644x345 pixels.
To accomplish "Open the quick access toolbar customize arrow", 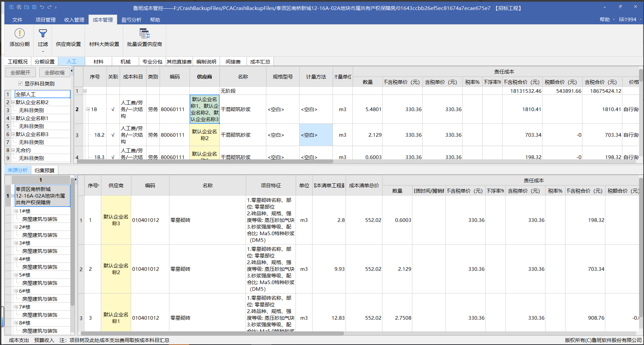I will (56, 7).
